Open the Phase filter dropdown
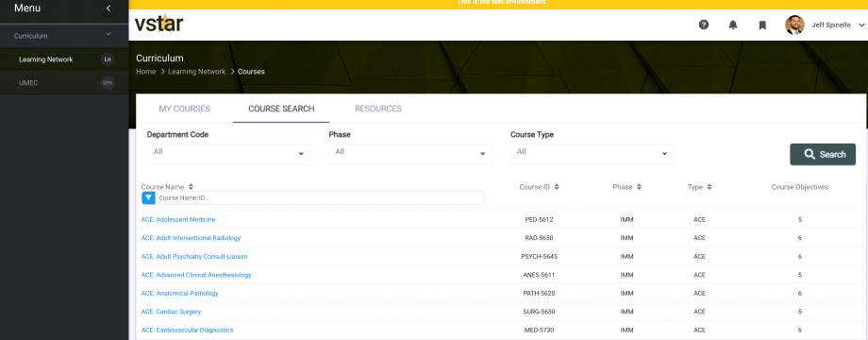 coord(410,153)
